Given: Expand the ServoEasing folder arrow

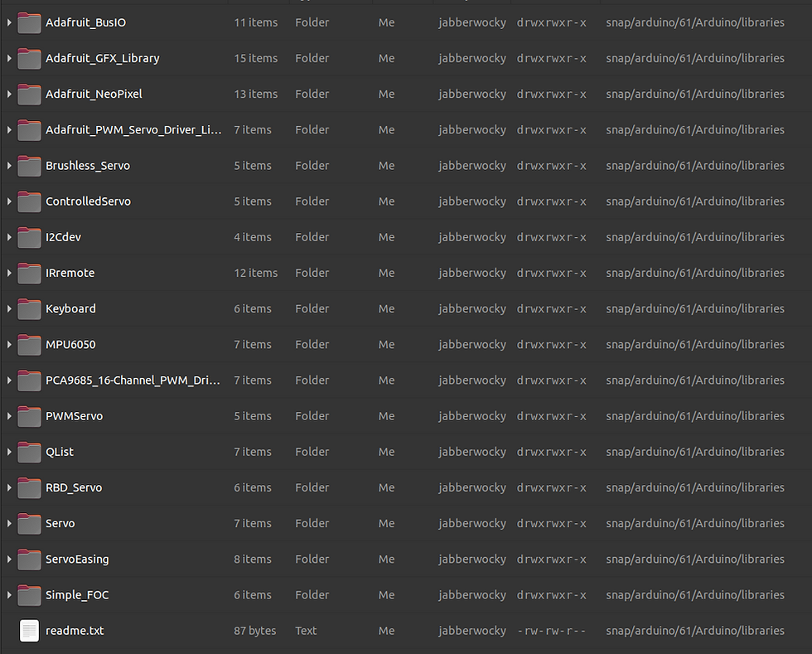Looking at the screenshot, I should click(x=9, y=560).
